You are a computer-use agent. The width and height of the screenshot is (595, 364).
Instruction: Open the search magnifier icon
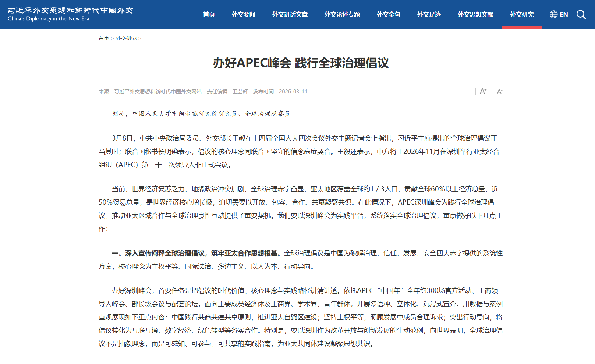(581, 14)
